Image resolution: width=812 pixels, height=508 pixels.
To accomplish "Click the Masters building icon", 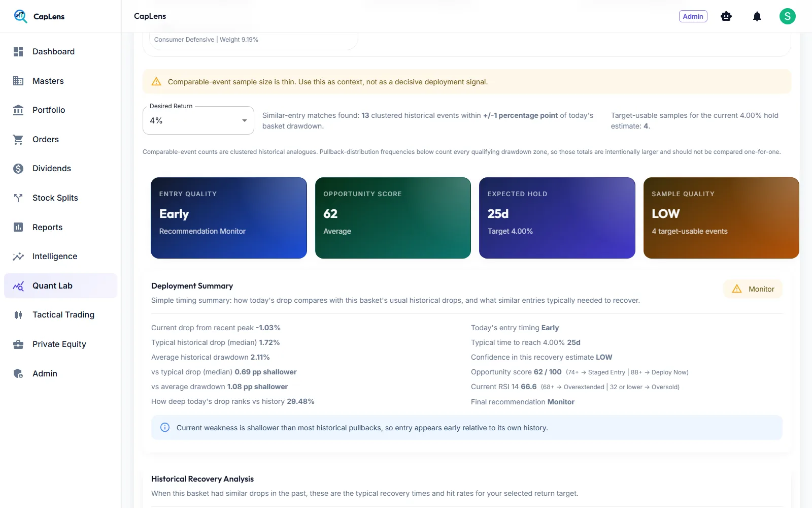I will click(18, 81).
